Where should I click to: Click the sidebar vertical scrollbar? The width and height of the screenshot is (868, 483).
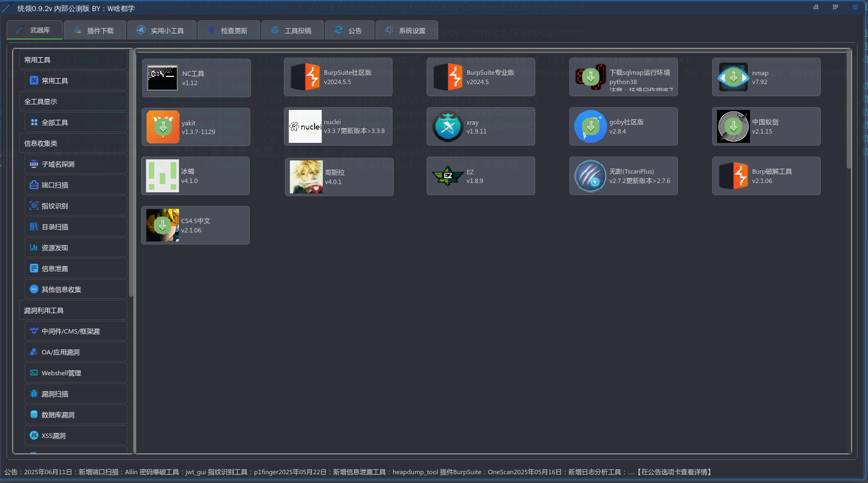click(x=131, y=173)
